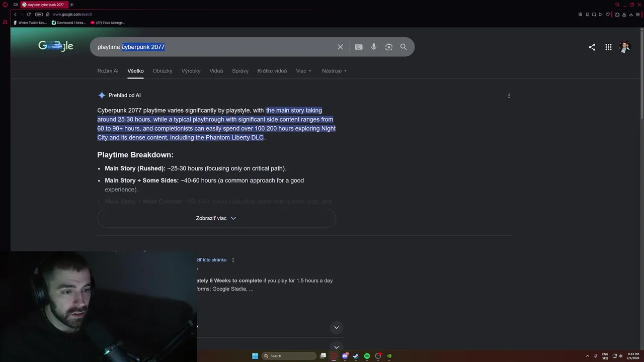Screen dimensions: 644x362
Task: Clear the search query with the X
Action: [340, 47]
